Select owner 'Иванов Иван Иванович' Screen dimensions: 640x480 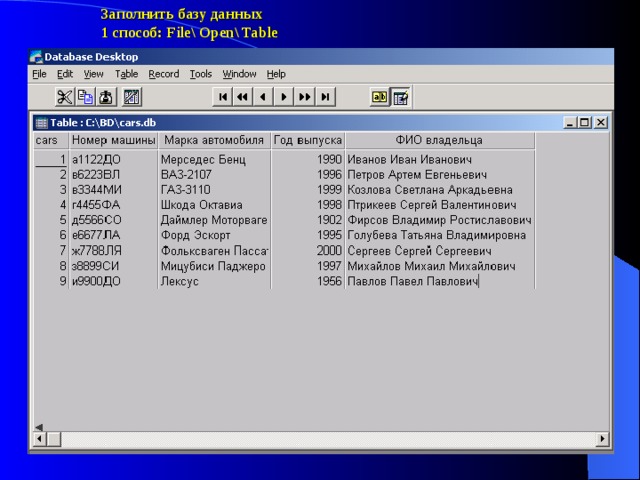(440, 160)
